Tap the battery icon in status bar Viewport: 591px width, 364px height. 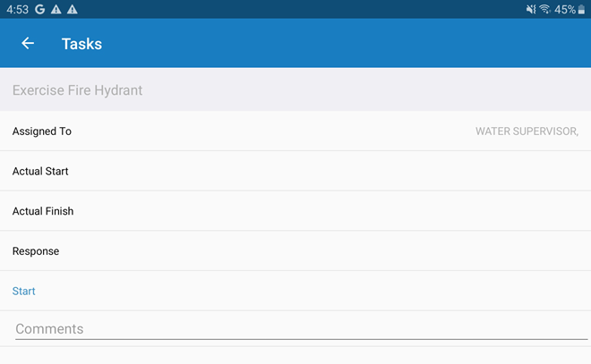(581, 9)
